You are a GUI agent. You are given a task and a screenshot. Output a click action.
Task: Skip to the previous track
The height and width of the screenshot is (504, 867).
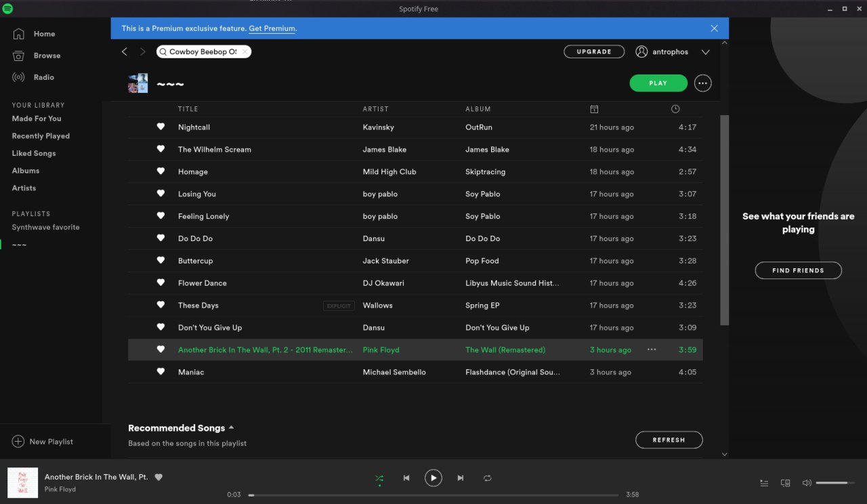click(406, 478)
